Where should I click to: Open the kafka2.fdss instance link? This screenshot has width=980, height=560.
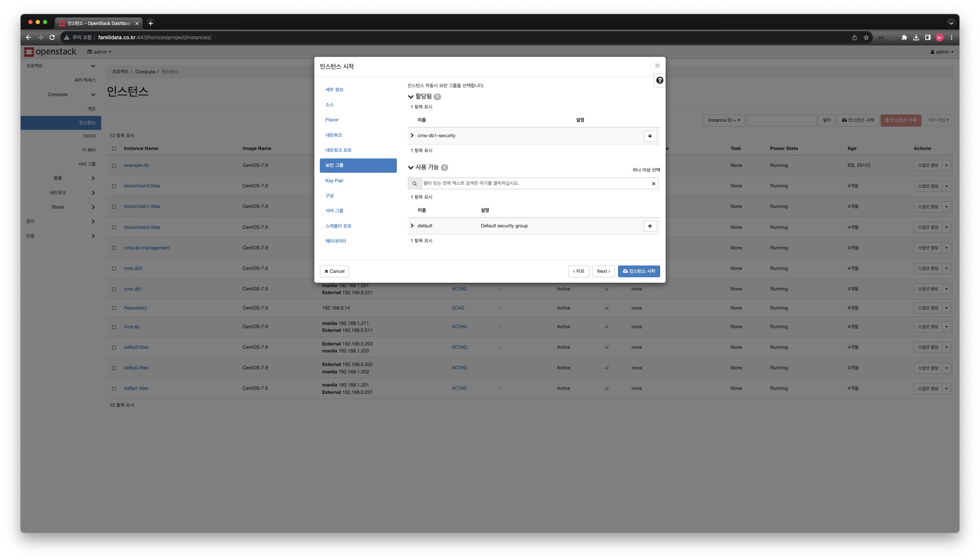pyautogui.click(x=136, y=368)
